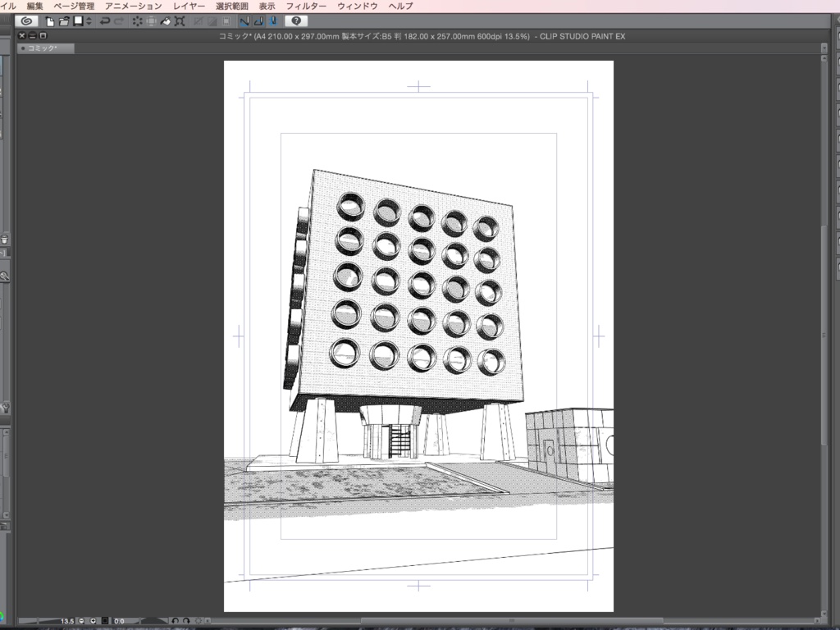840x630 pixels.
Task: Click the zoom in magnifier icon
Action: click(93, 621)
